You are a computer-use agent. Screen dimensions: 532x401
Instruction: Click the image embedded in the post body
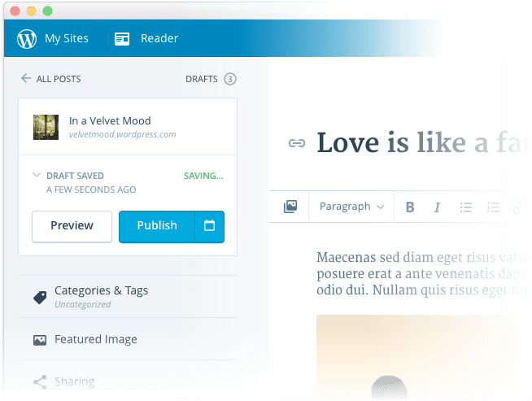pyautogui.click(x=421, y=357)
